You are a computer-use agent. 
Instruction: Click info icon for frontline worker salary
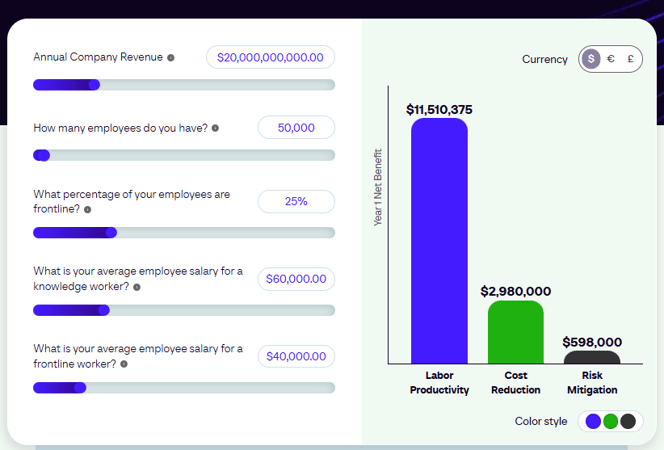(123, 364)
